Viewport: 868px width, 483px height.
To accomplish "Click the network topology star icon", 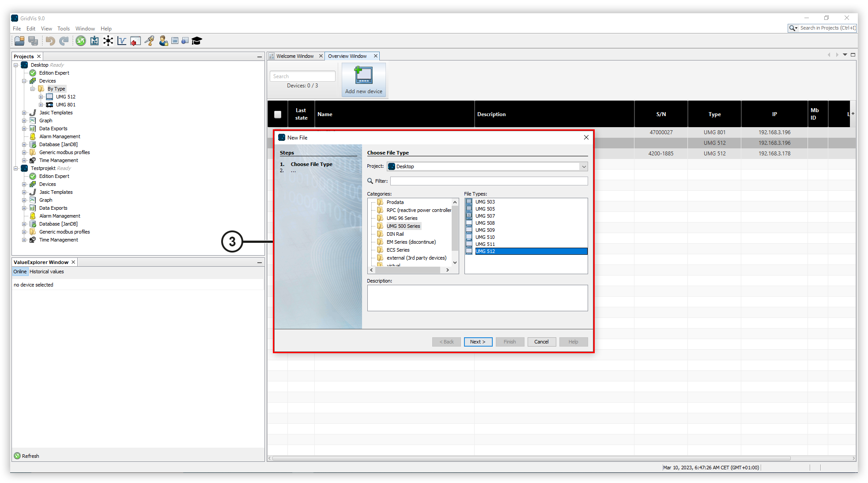I will [x=108, y=41].
